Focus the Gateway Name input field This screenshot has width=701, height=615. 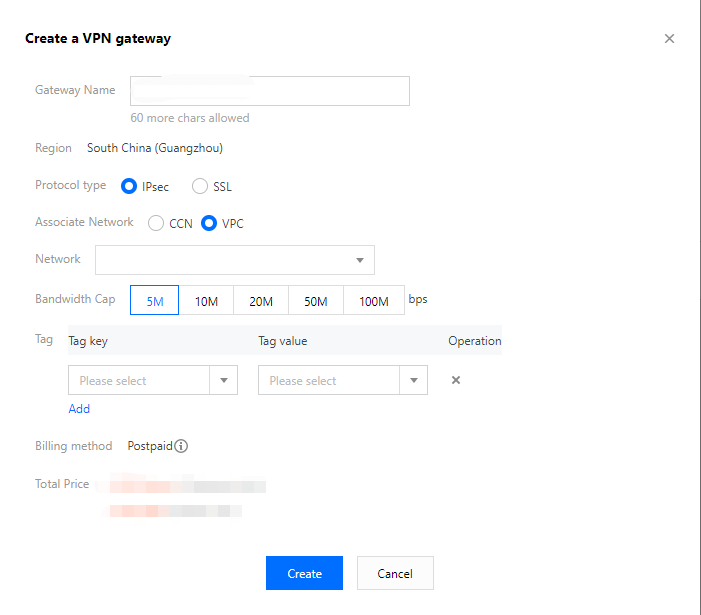click(x=270, y=90)
